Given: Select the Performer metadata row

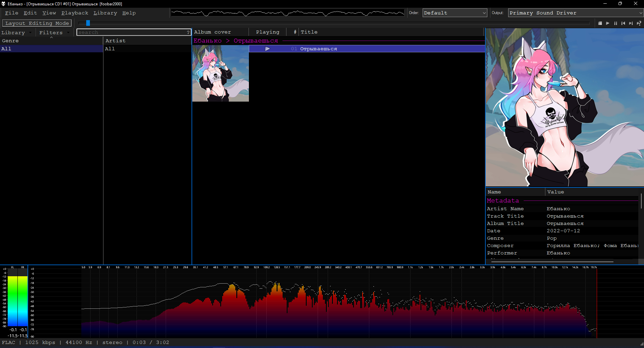Looking at the screenshot, I should pos(562,253).
